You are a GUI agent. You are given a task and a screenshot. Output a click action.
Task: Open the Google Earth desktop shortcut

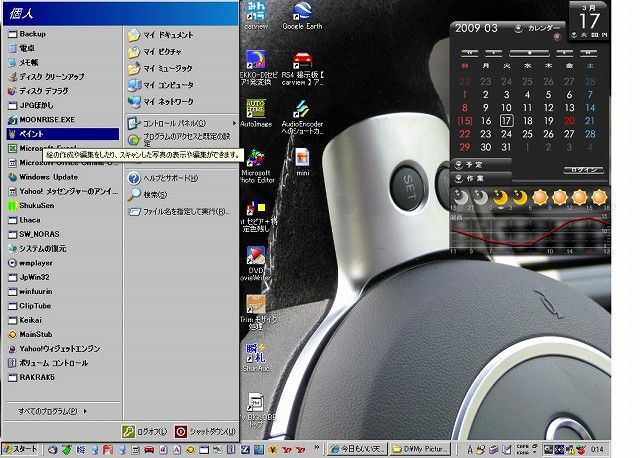point(302,16)
